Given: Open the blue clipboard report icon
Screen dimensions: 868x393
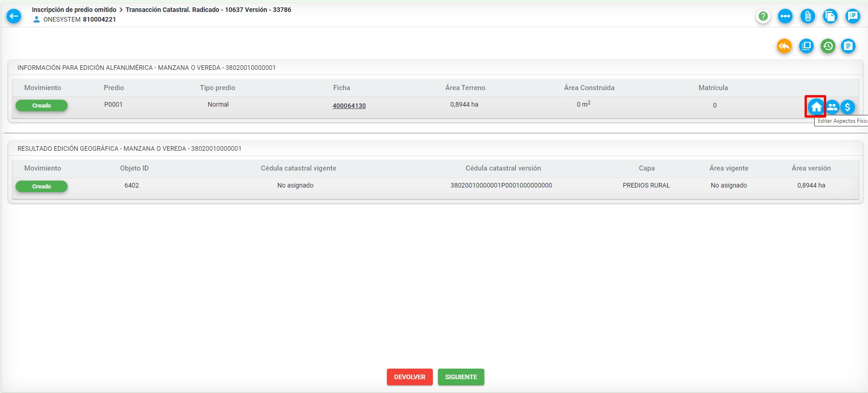Looking at the screenshot, I should (848, 46).
